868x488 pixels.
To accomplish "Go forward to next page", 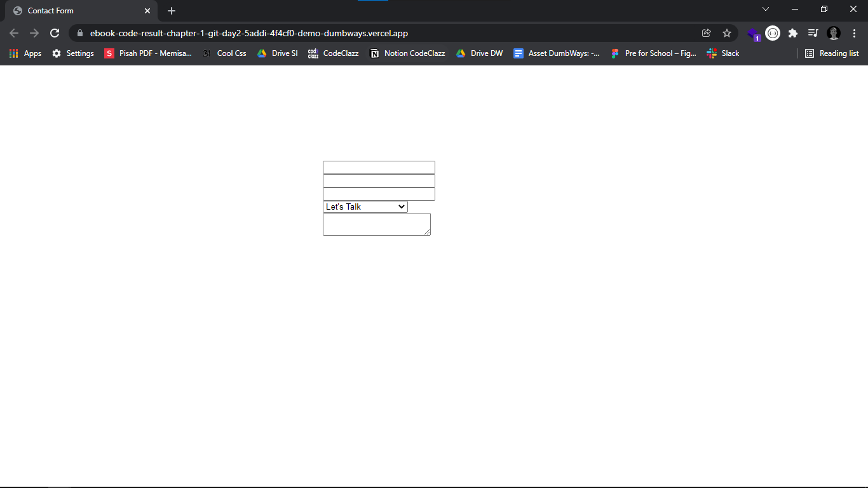I will pyautogui.click(x=34, y=33).
